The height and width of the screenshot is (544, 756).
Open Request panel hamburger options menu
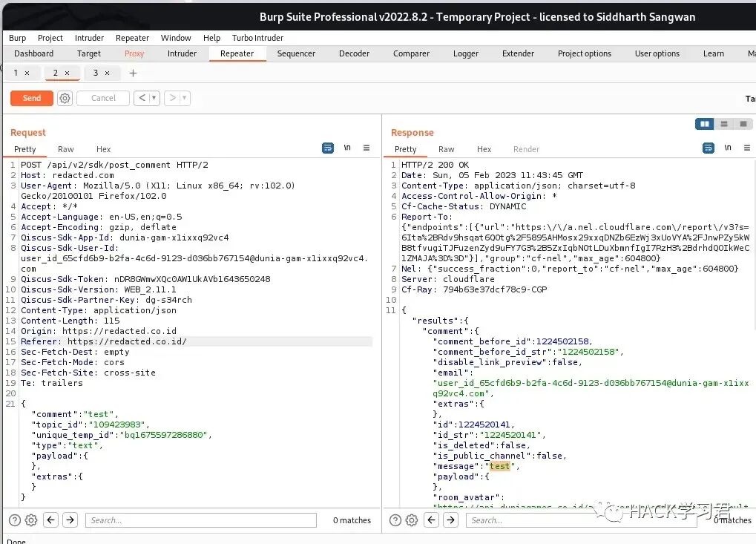[x=367, y=148]
